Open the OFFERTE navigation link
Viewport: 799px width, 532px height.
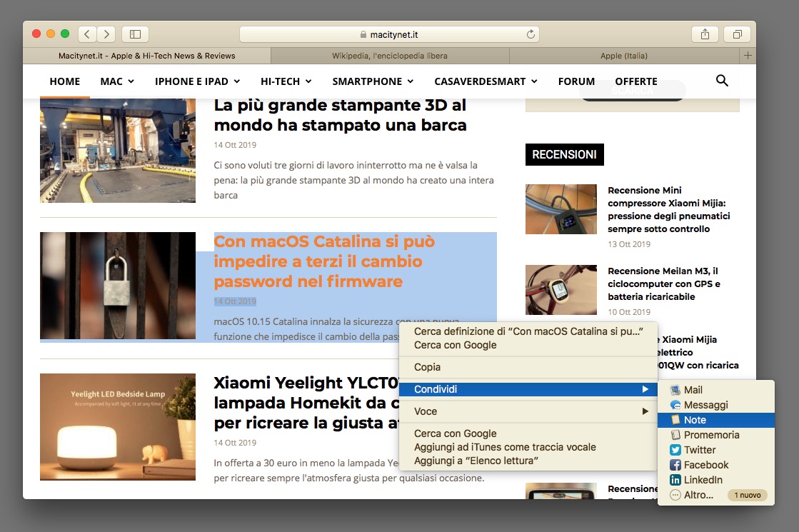pos(636,81)
